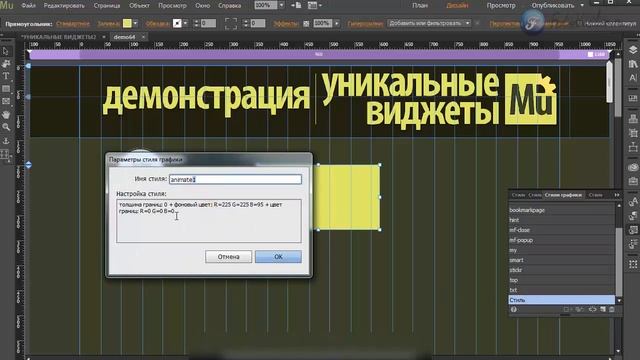Open the opacity dropdown arrow
Viewport: 640px width, 360px height.
[336, 23]
